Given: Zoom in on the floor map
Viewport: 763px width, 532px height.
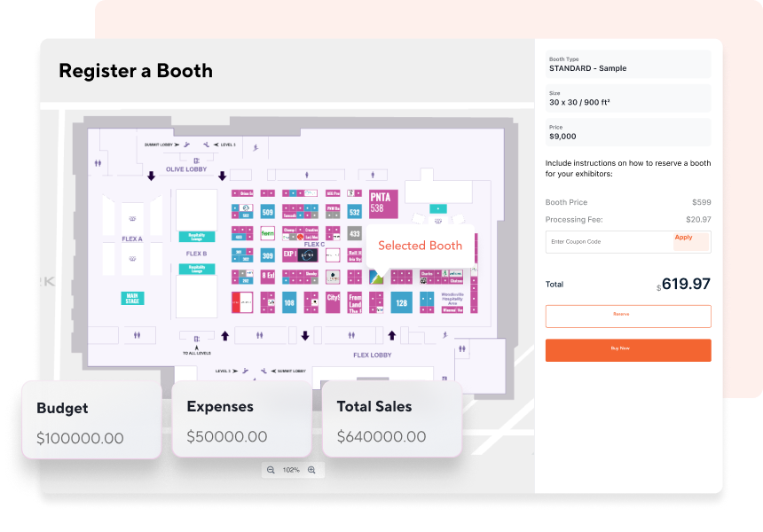Looking at the screenshot, I should click(311, 470).
